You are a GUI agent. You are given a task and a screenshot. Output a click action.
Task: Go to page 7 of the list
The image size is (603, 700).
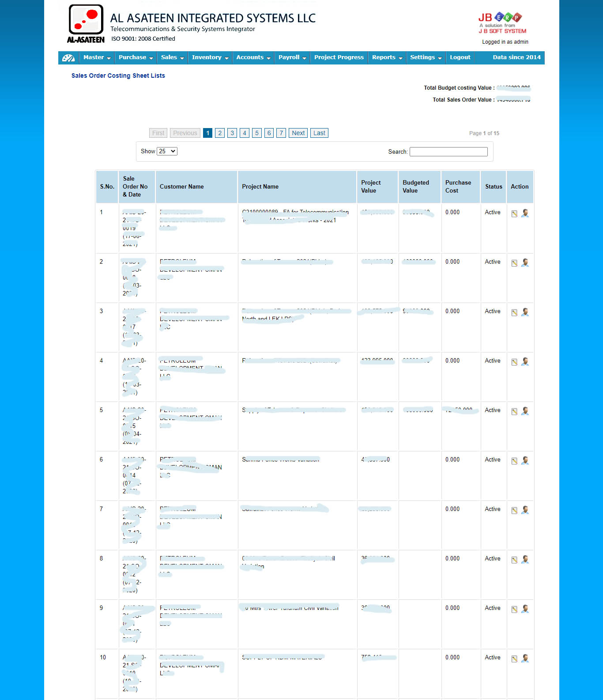pos(281,133)
